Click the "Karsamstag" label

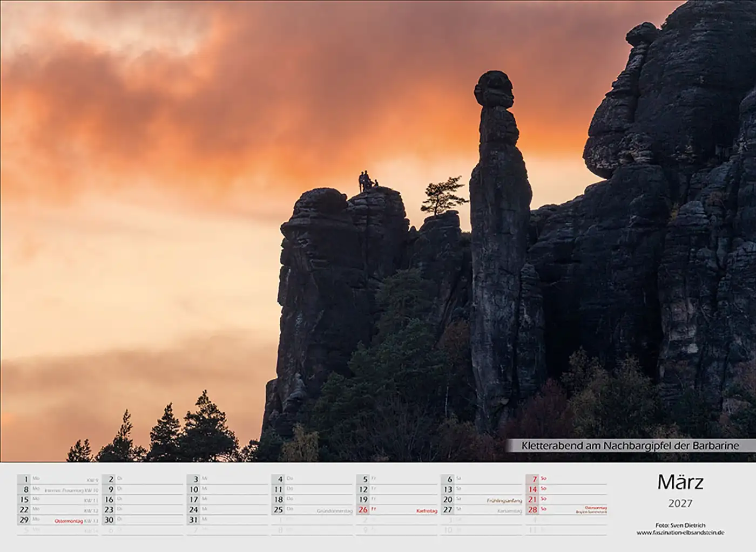click(x=510, y=511)
